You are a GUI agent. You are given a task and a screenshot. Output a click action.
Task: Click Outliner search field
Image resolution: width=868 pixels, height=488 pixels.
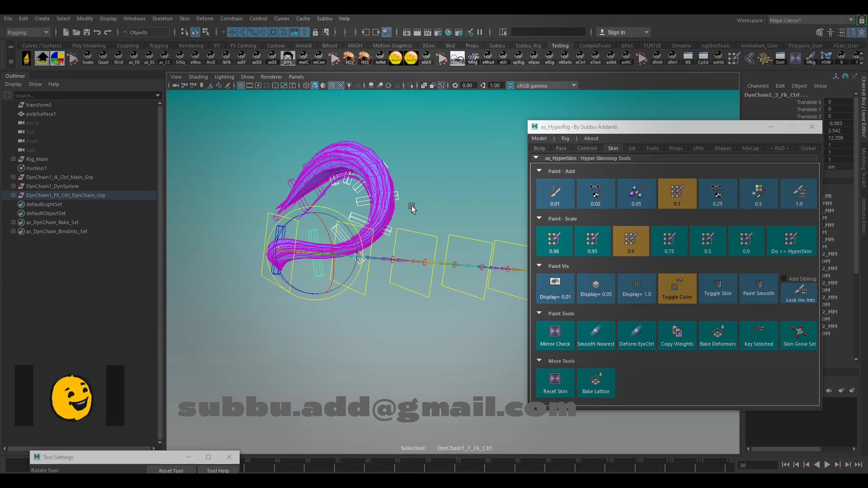[x=87, y=95]
